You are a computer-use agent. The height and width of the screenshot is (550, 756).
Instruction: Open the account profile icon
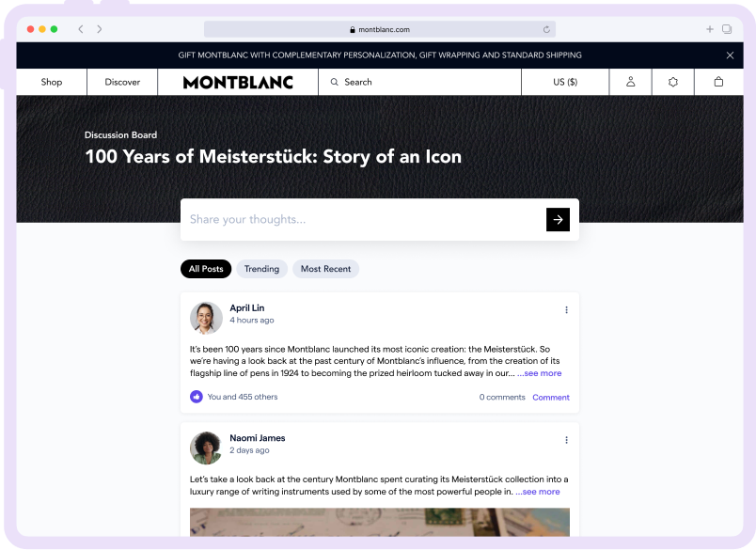tap(631, 82)
